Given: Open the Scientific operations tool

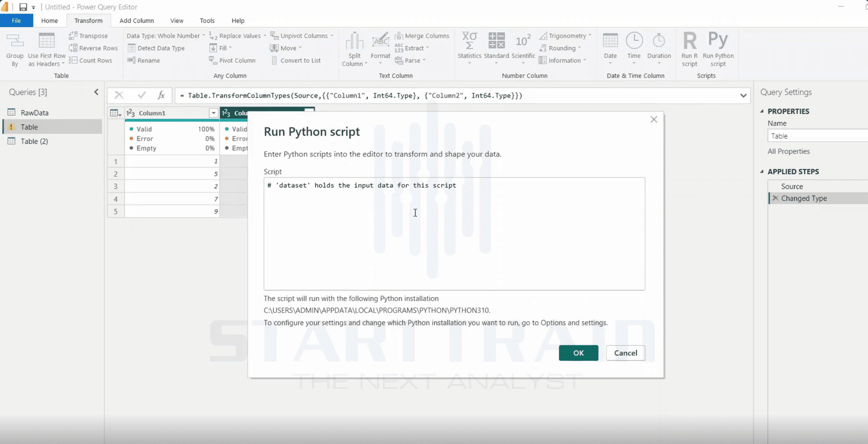Looking at the screenshot, I should click(x=523, y=48).
